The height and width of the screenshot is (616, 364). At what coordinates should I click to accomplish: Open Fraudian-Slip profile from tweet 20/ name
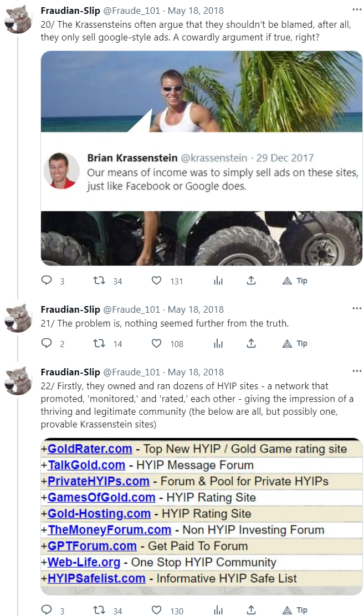point(70,10)
